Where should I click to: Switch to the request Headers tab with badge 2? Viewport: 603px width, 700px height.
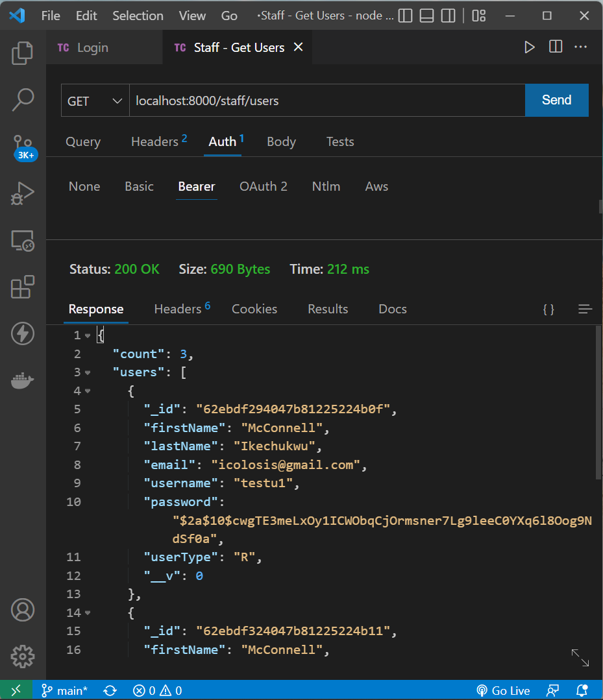158,142
